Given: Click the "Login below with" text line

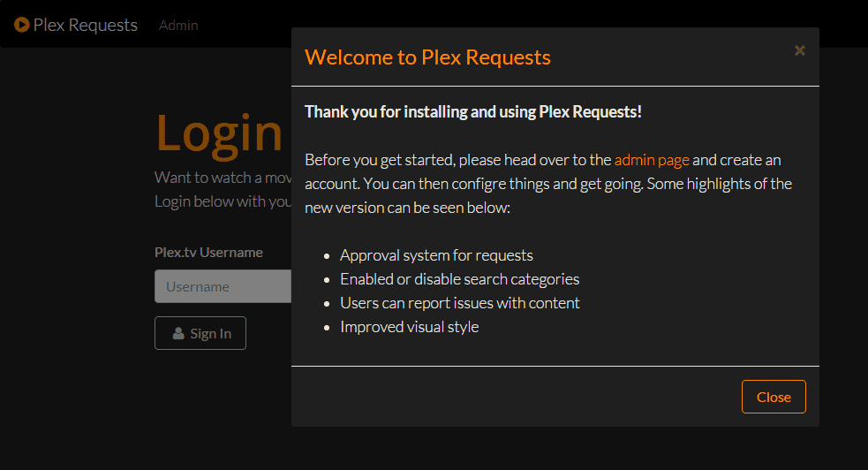Looking at the screenshot, I should pyautogui.click(x=223, y=201).
